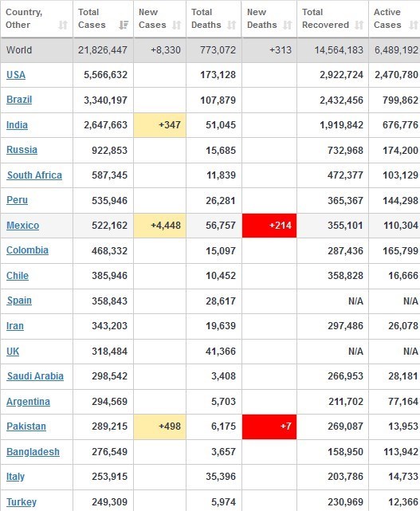
Task: Open the Bangladesh link
Action: tap(33, 452)
